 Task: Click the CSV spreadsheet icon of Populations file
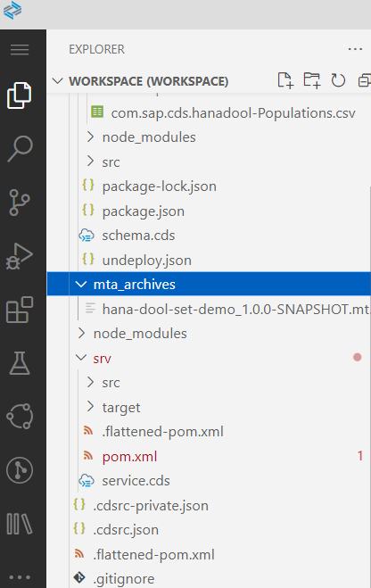pyautogui.click(x=97, y=112)
